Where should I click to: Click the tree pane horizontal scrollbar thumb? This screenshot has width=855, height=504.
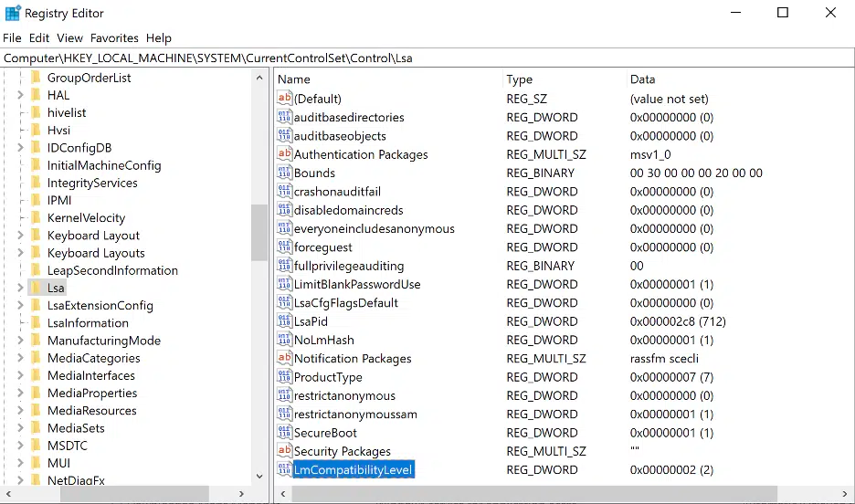click(134, 494)
